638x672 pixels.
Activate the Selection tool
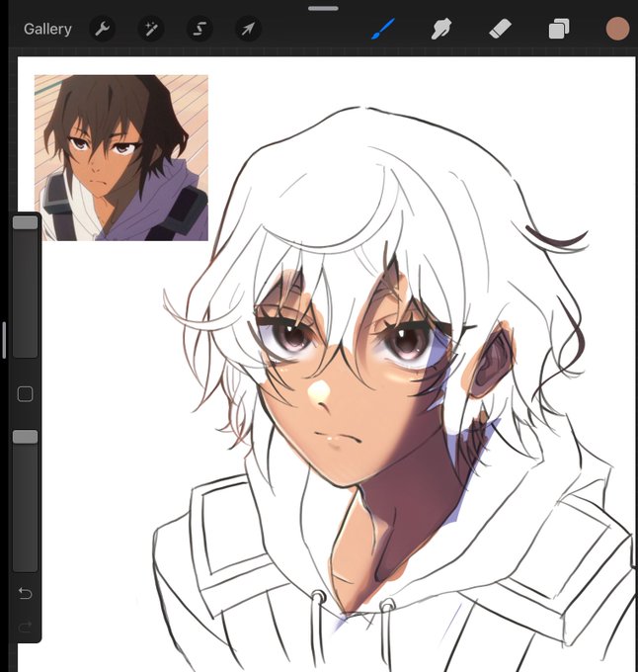pos(199,29)
